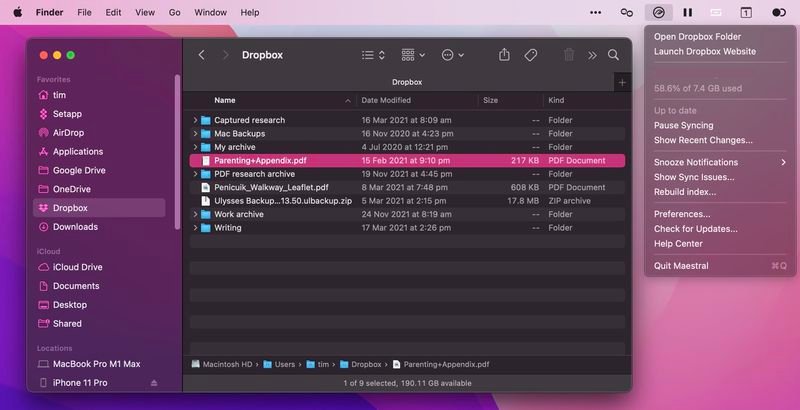Screen dimensions: 800x410
Task: Open the Apple menu
Action: (18, 12)
